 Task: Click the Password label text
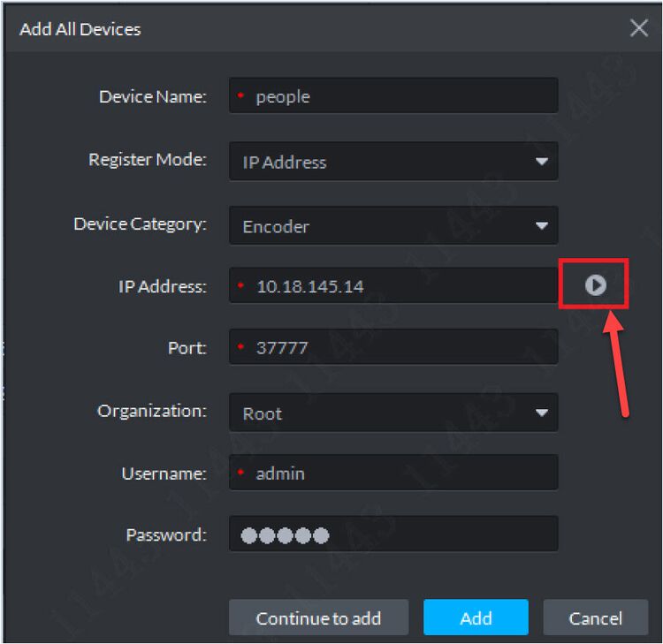pos(166,534)
